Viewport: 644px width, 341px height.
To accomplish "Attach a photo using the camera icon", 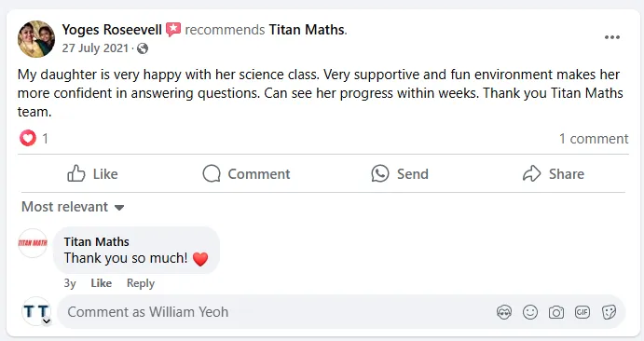I will [556, 312].
